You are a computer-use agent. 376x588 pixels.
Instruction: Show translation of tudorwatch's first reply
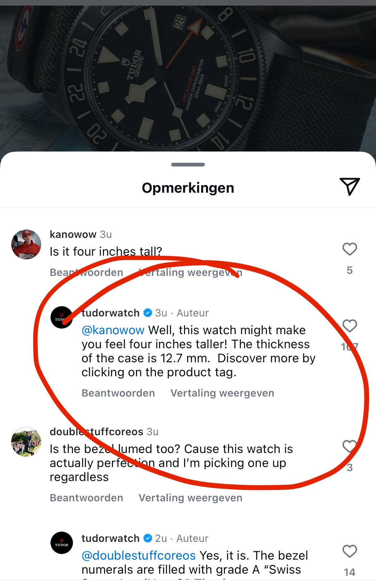222,393
